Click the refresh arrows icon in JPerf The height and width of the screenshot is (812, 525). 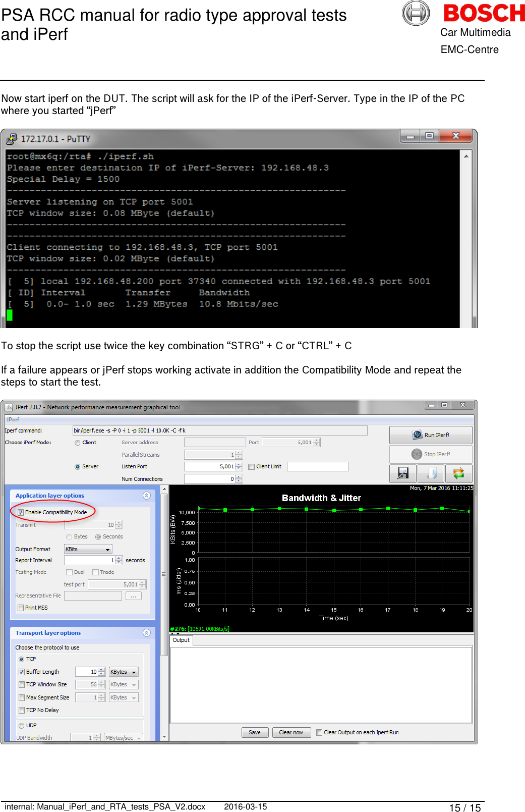(x=459, y=473)
